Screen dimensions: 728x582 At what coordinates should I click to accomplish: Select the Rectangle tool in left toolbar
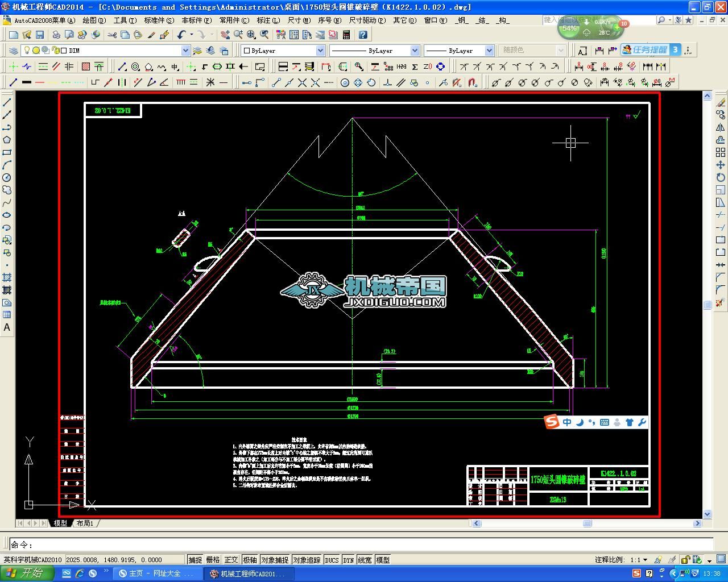point(7,152)
